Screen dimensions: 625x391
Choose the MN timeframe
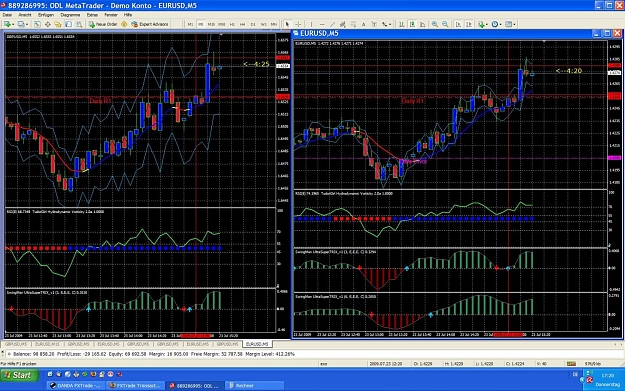click(x=274, y=24)
